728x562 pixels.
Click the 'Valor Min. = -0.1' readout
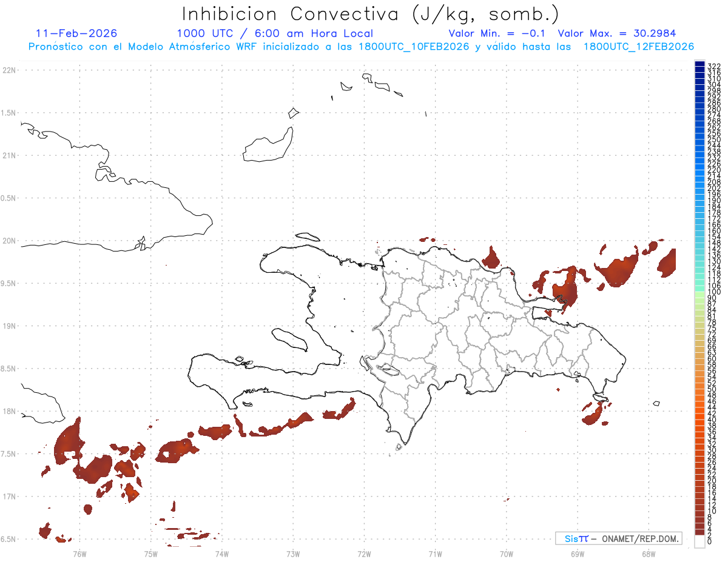498,33
